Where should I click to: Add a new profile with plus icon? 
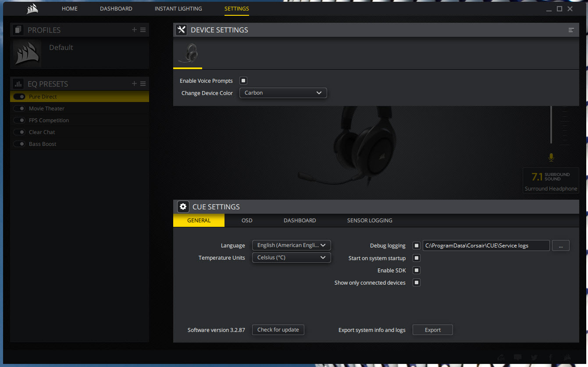coord(135,30)
